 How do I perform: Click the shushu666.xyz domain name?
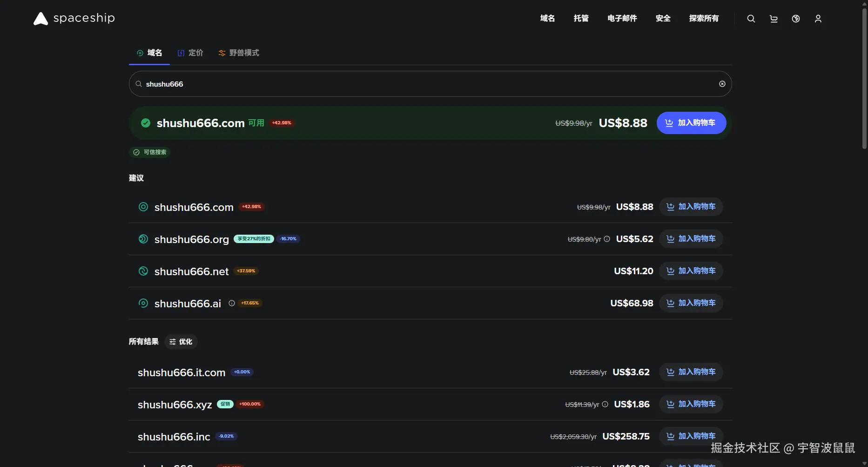(175, 405)
